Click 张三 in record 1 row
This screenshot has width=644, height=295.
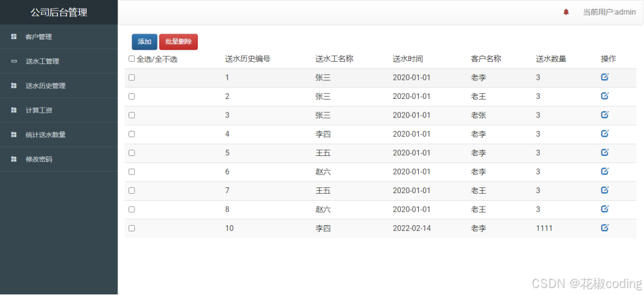[323, 77]
